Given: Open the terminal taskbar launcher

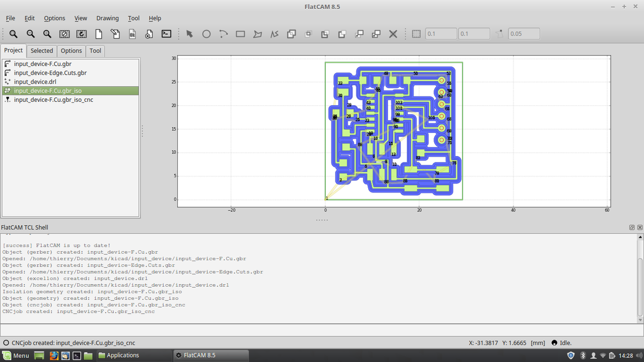Looking at the screenshot, I should (x=77, y=356).
